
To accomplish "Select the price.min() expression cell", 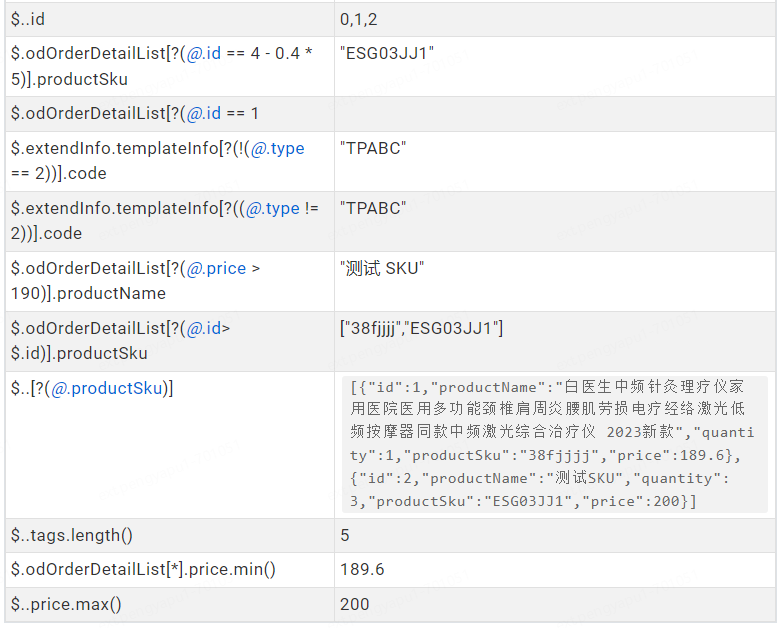I will click(x=143, y=569).
